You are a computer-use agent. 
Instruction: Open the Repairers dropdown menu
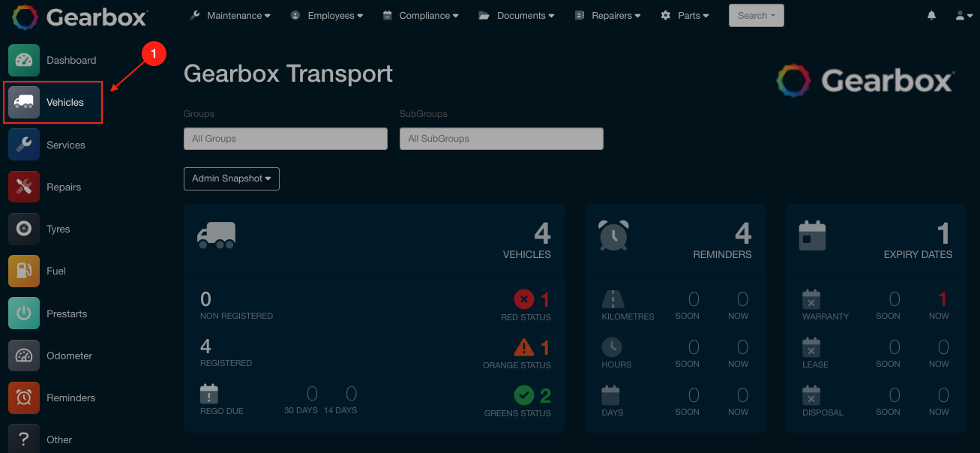click(x=607, y=15)
